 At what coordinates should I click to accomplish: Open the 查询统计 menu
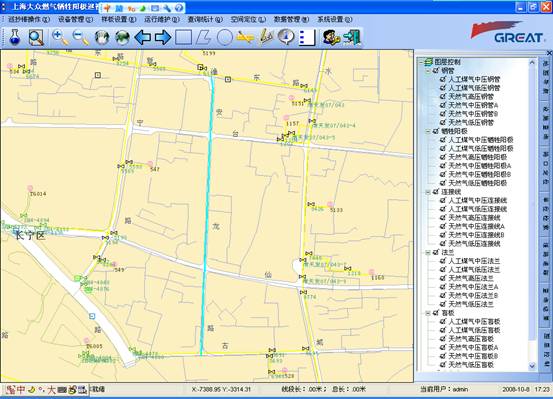pyautogui.click(x=205, y=19)
